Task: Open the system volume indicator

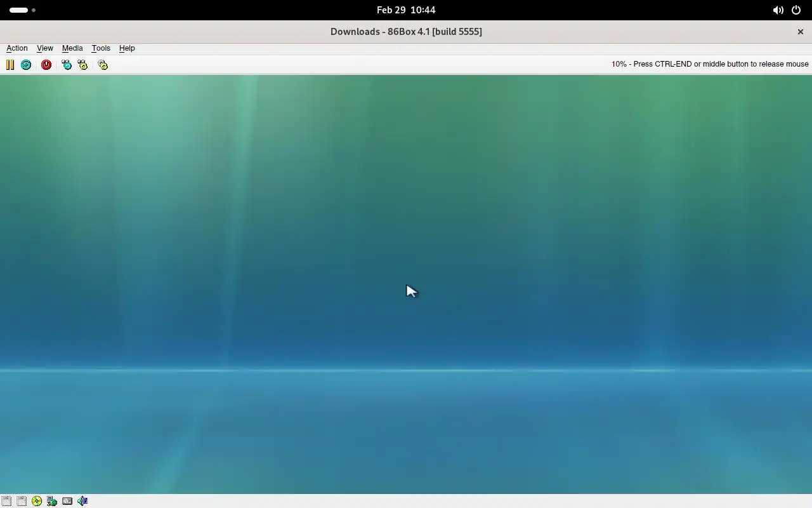Action: tap(778, 10)
